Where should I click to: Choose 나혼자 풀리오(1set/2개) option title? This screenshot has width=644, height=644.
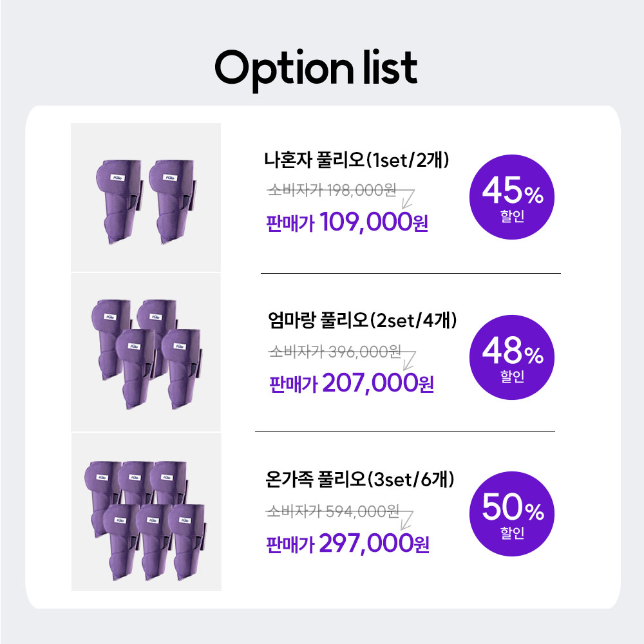pos(357,160)
